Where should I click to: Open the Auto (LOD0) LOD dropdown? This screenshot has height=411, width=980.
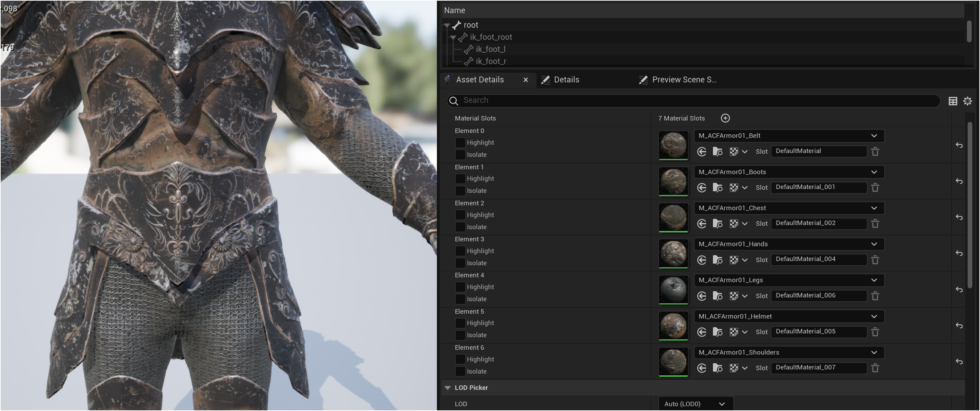pyautogui.click(x=695, y=404)
